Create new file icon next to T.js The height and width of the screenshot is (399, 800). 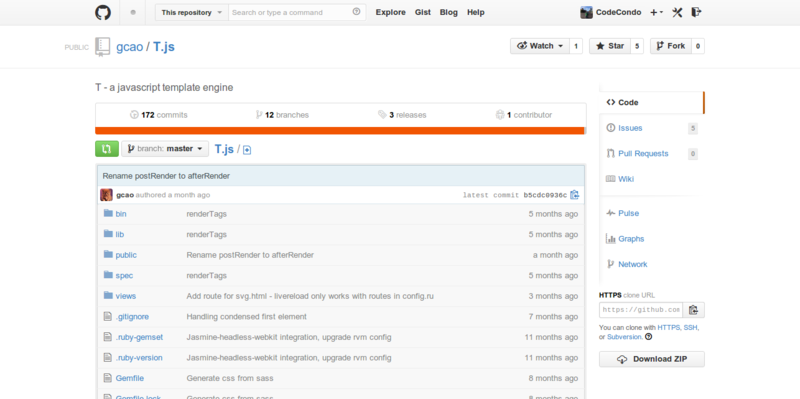point(247,150)
